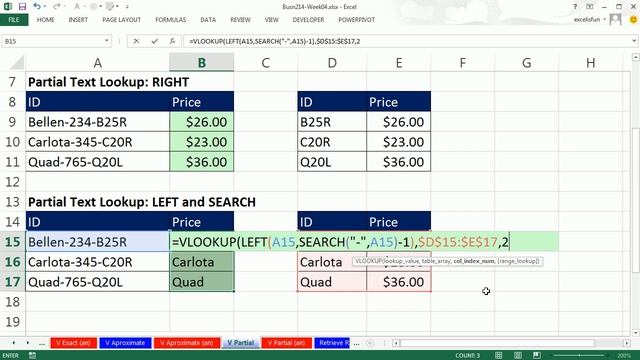
Task: Click the $23.00 price in column B
Action: coord(202,142)
